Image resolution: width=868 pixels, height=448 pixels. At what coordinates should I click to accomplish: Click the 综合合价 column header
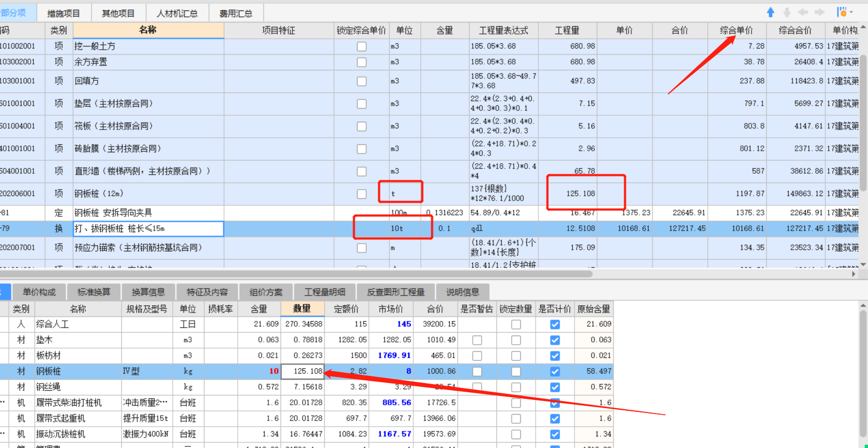click(795, 31)
